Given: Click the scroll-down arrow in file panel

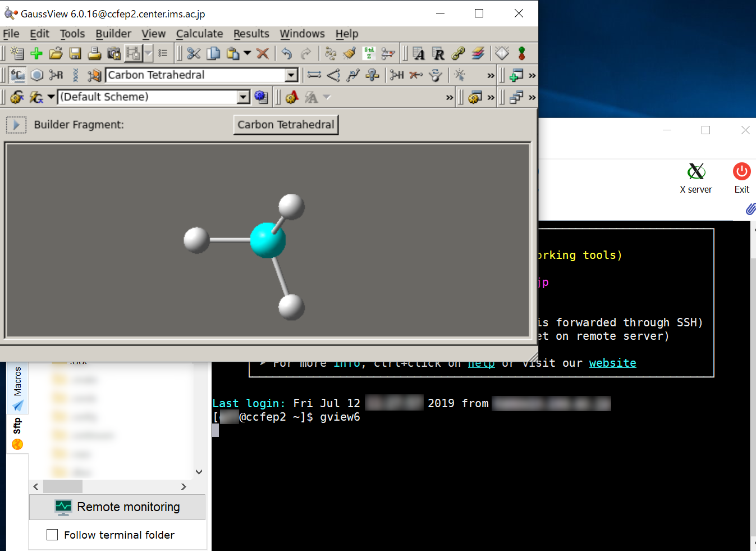Looking at the screenshot, I should click(199, 472).
